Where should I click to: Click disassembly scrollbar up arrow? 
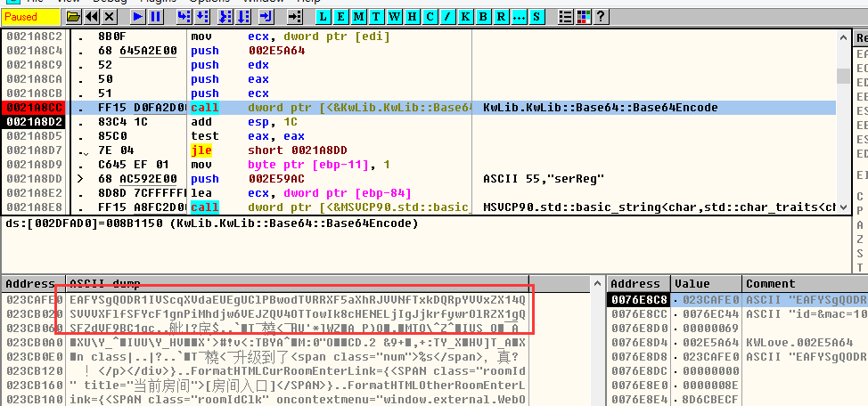[x=843, y=37]
